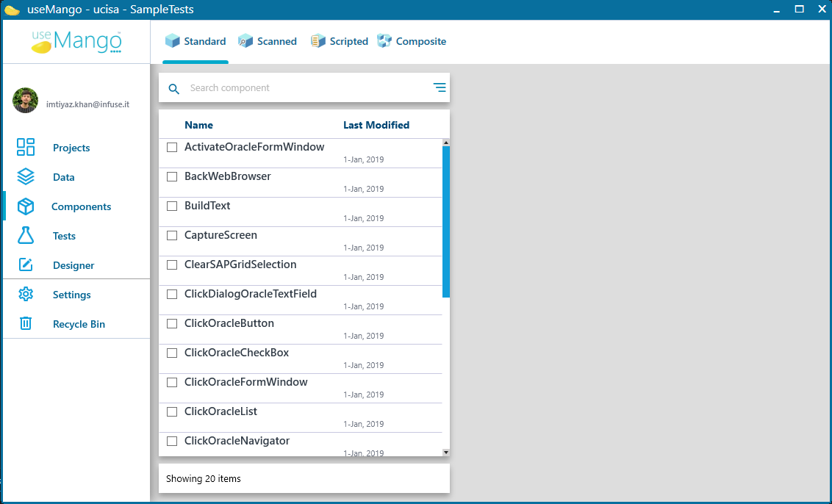The image size is (832, 504).
Task: Open Components in the sidebar
Action: 81,206
